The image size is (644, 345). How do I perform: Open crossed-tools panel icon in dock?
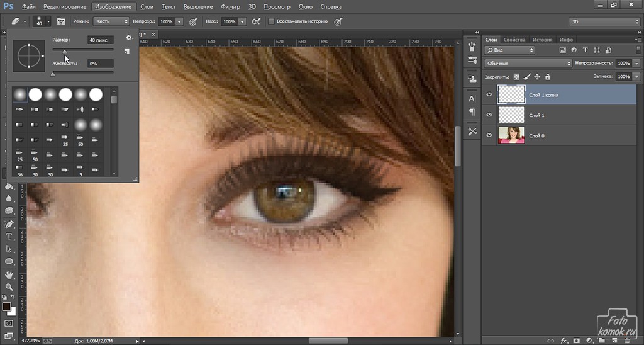[x=472, y=131]
